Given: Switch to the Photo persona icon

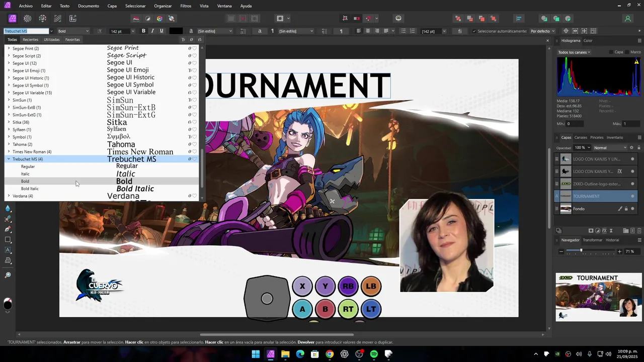Looking at the screenshot, I should click(12, 19).
